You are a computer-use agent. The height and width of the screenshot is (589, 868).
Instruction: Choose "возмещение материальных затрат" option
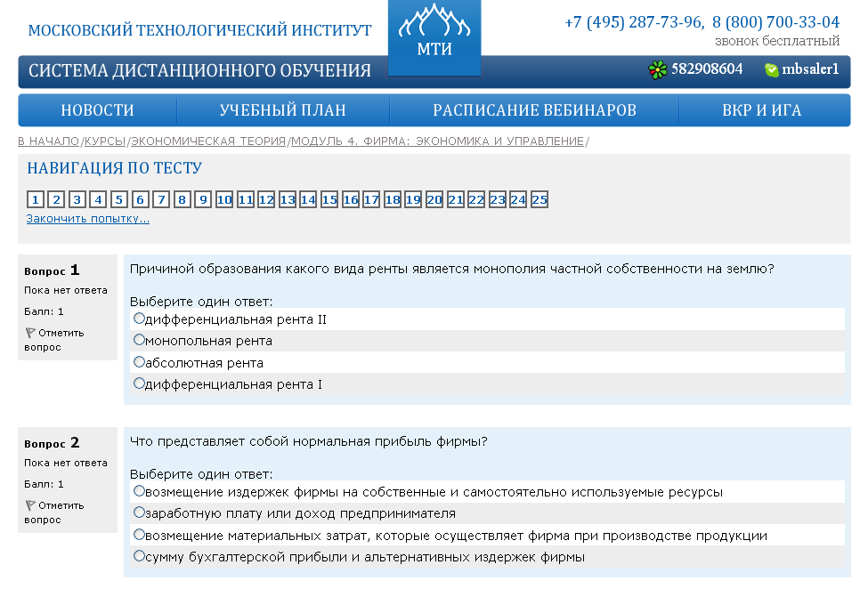139,534
